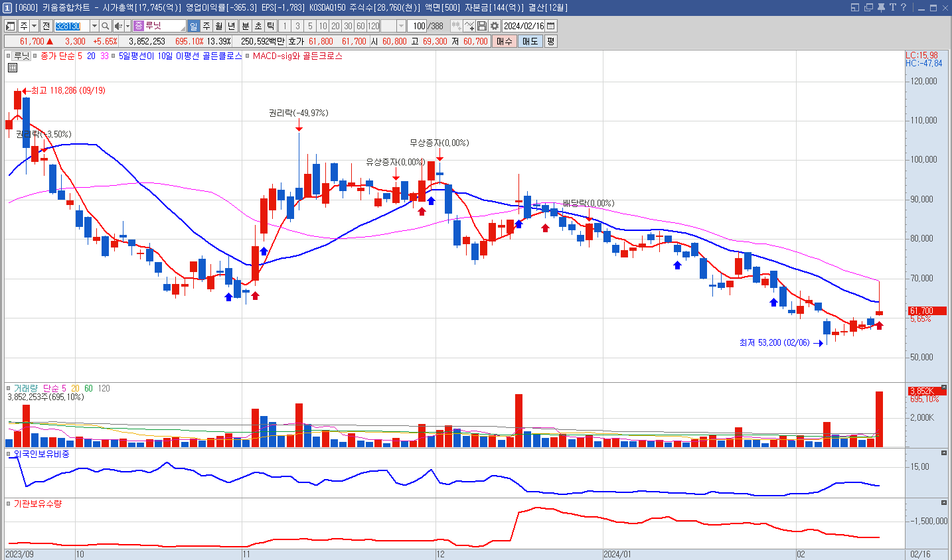Expand the 주 market type dropdown

point(34,26)
